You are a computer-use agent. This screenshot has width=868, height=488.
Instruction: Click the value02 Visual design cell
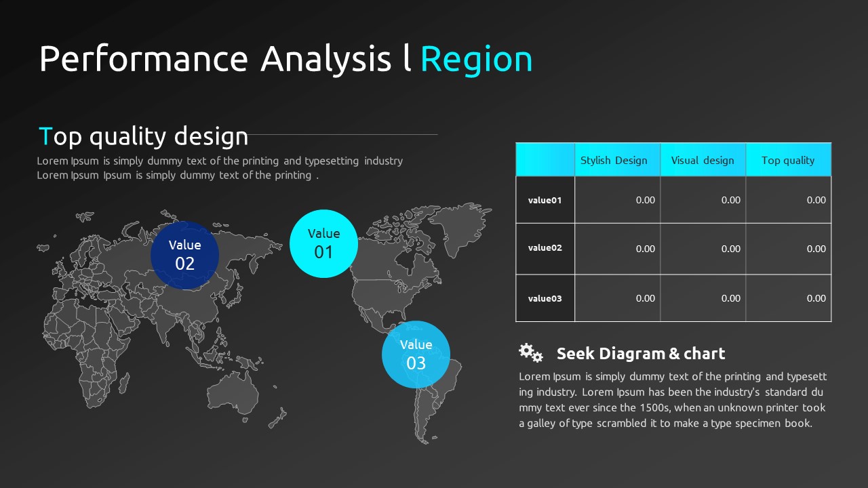[x=703, y=249]
